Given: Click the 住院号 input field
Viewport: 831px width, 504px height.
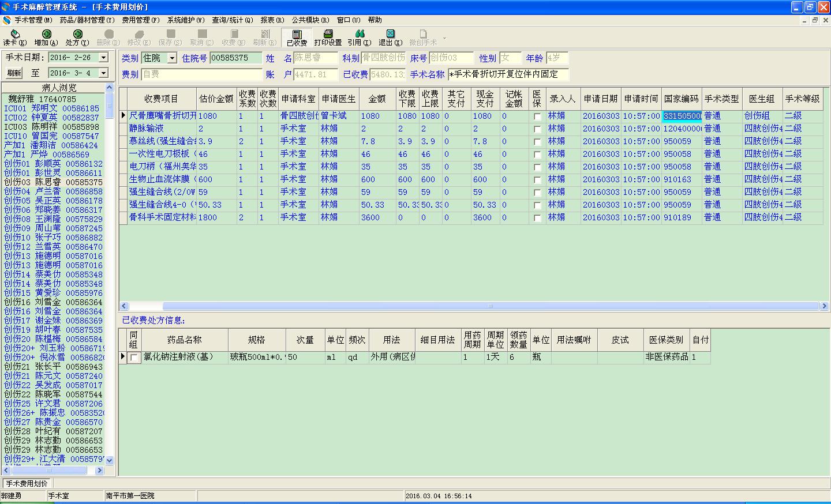Looking at the screenshot, I should tap(235, 58).
